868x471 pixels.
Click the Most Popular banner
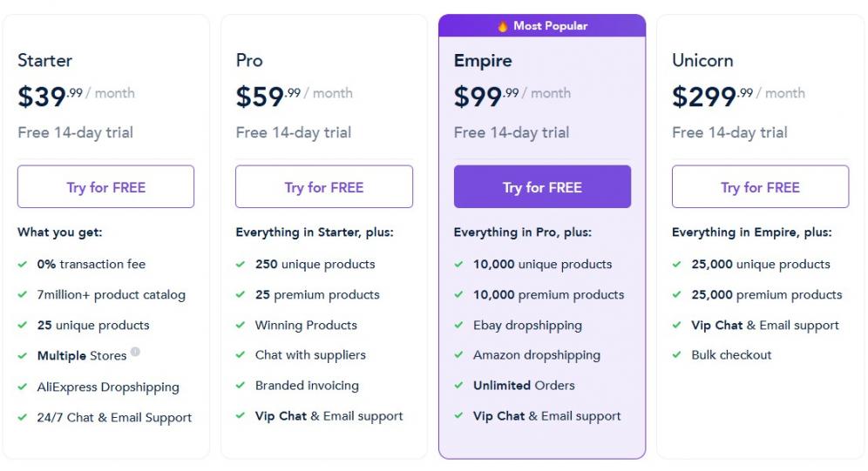click(542, 26)
